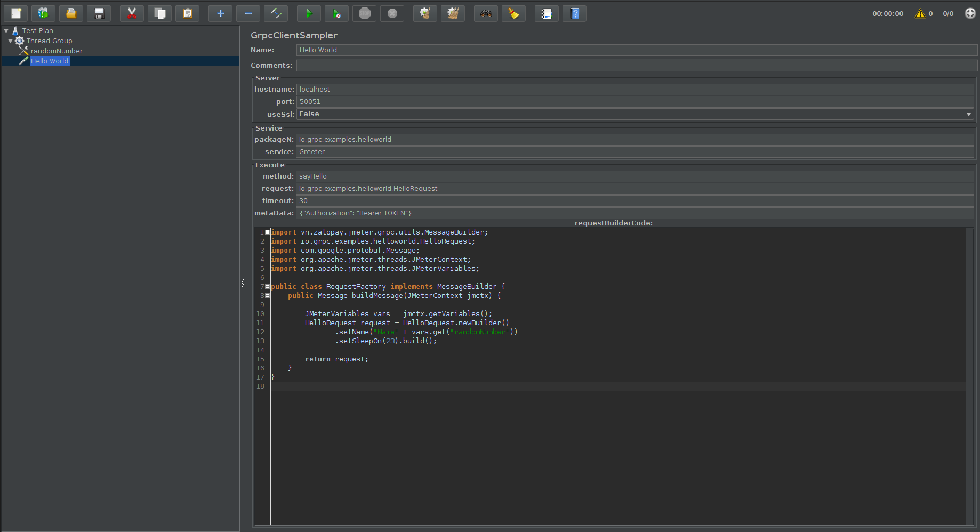This screenshot has height=532, width=980.
Task: Click the Help question mark icon
Action: (574, 13)
